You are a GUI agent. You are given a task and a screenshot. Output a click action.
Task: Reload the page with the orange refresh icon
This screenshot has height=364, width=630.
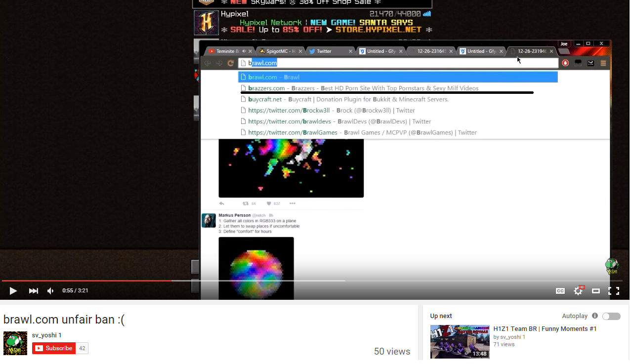[230, 63]
